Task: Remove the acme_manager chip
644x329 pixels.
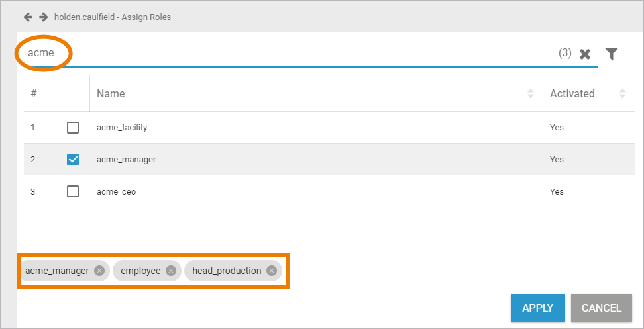Action: tap(99, 271)
